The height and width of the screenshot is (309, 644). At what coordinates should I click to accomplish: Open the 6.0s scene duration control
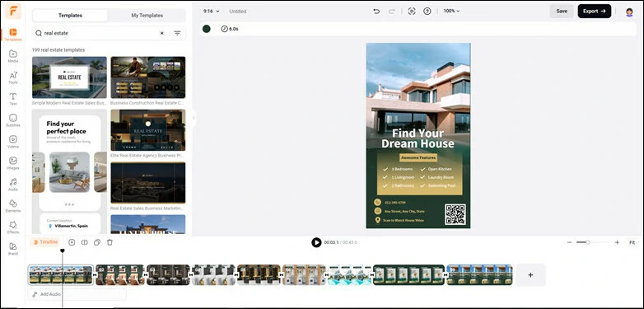click(x=230, y=29)
